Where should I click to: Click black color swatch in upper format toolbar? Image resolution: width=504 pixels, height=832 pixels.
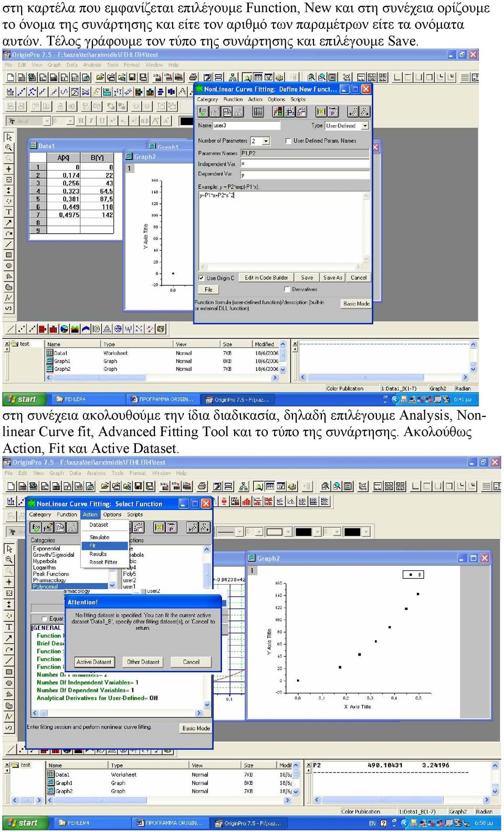pos(186,121)
